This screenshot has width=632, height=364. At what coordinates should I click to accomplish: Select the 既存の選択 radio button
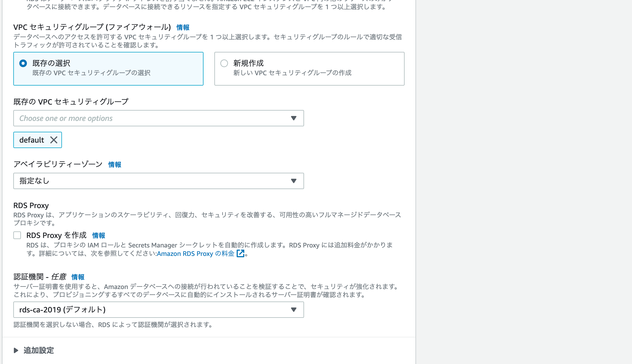pos(23,63)
